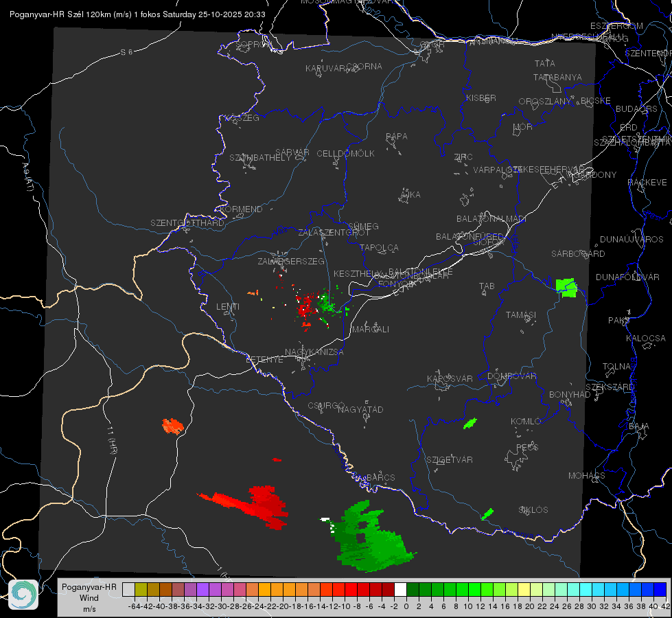The width and height of the screenshot is (672, 618).
Task: Click the LENTI town label
Action: pyautogui.click(x=228, y=307)
